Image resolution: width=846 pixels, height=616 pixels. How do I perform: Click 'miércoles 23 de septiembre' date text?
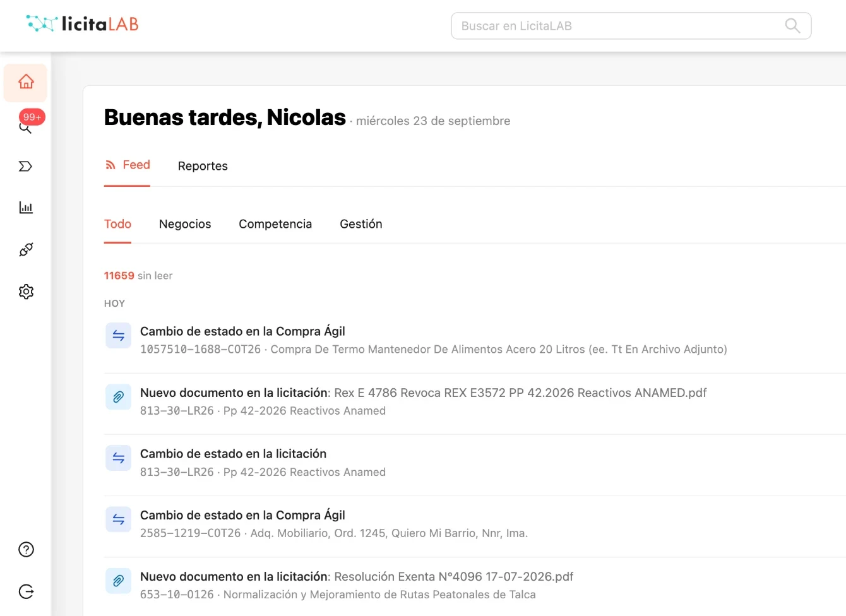click(x=433, y=121)
